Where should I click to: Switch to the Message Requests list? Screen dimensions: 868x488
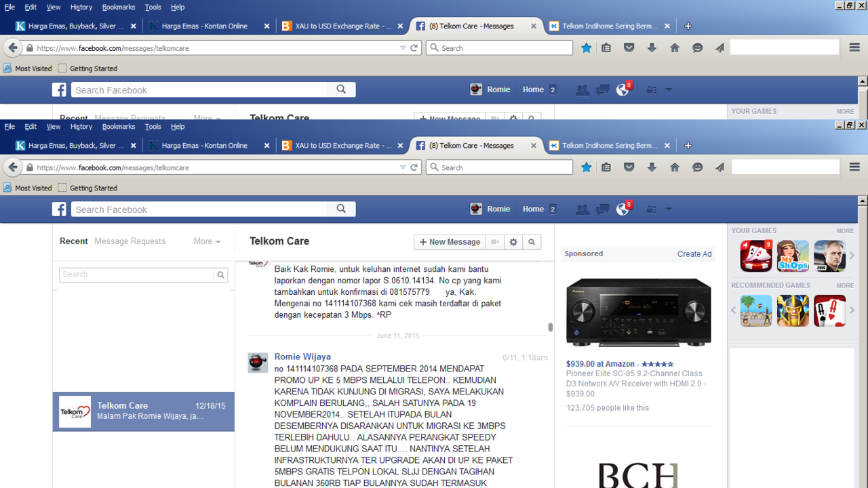click(130, 241)
